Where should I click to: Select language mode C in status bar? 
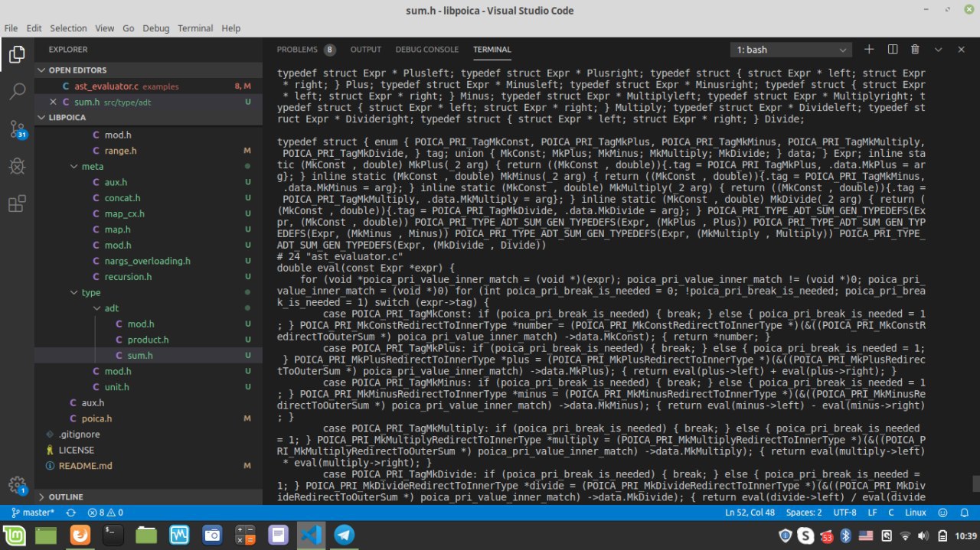pyautogui.click(x=891, y=513)
